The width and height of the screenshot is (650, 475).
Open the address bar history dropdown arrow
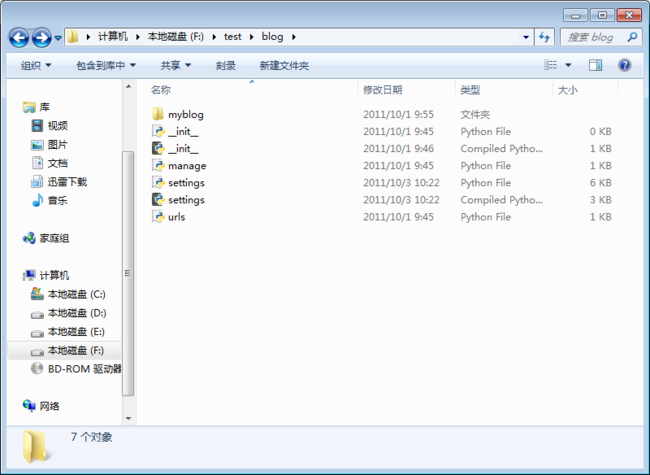click(526, 37)
